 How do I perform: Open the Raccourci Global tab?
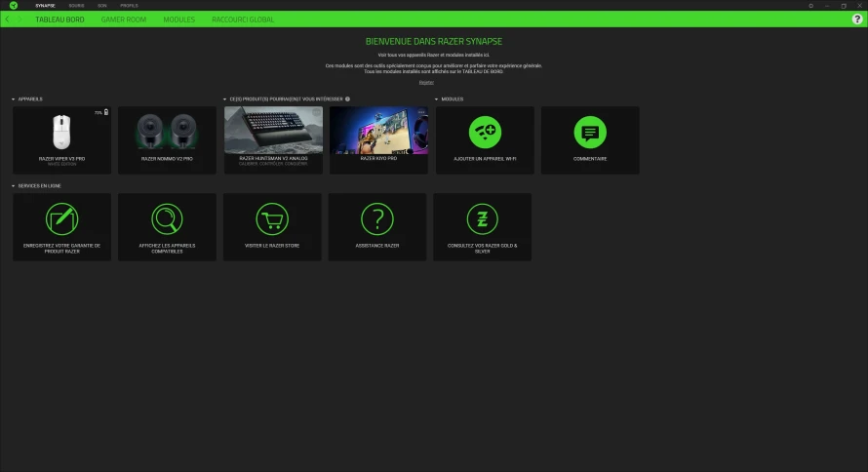coord(243,20)
